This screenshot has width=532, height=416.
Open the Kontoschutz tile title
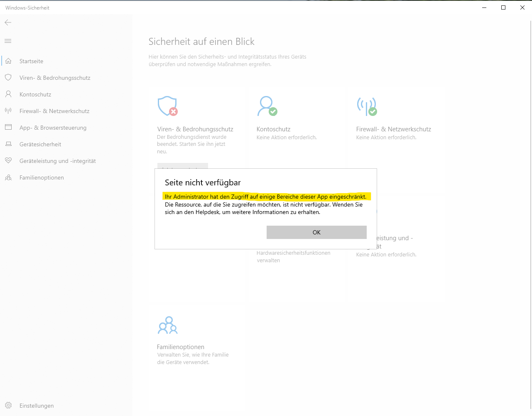coord(274,129)
